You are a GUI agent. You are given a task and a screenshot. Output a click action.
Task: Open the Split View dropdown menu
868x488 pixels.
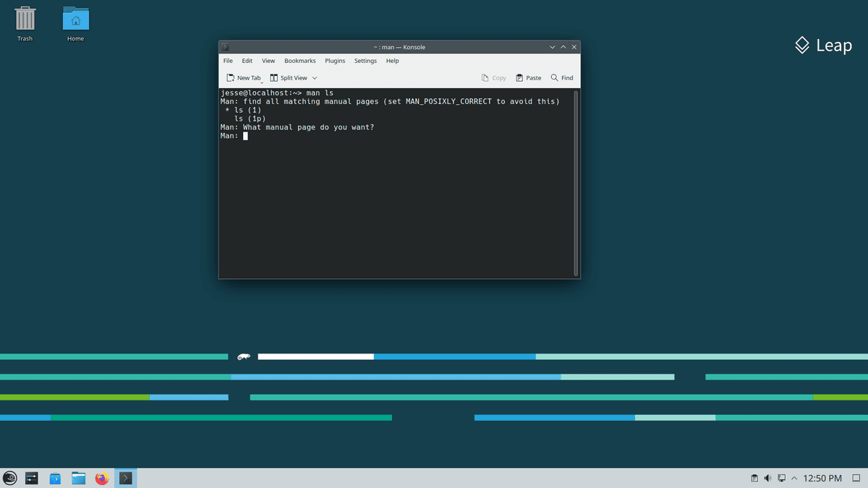pos(313,77)
